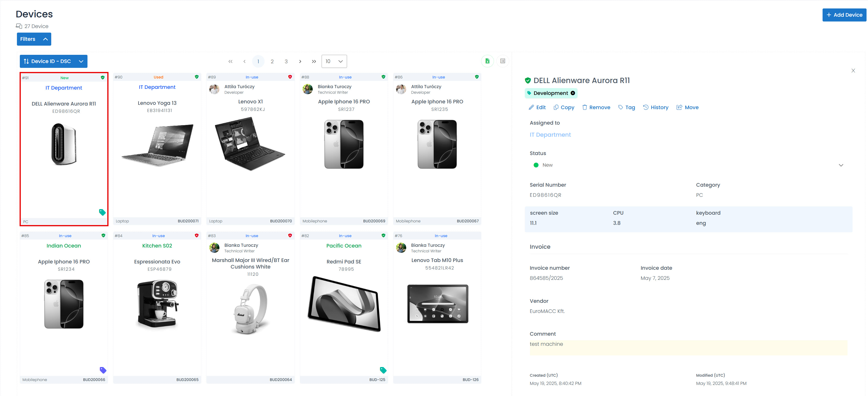This screenshot has height=396, width=868.
Task: Open Device ID - DSC sort dropdown
Action: 54,61
